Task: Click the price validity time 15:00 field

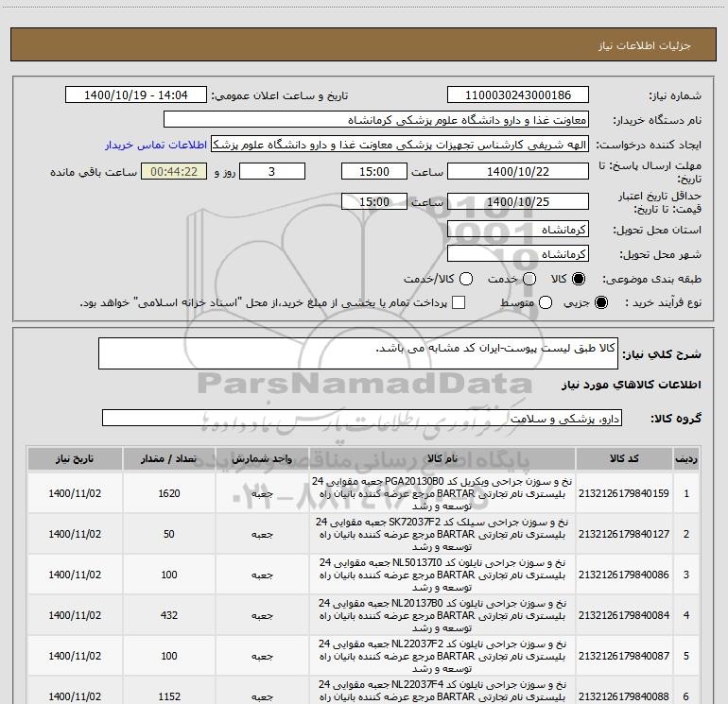Action: (x=374, y=201)
